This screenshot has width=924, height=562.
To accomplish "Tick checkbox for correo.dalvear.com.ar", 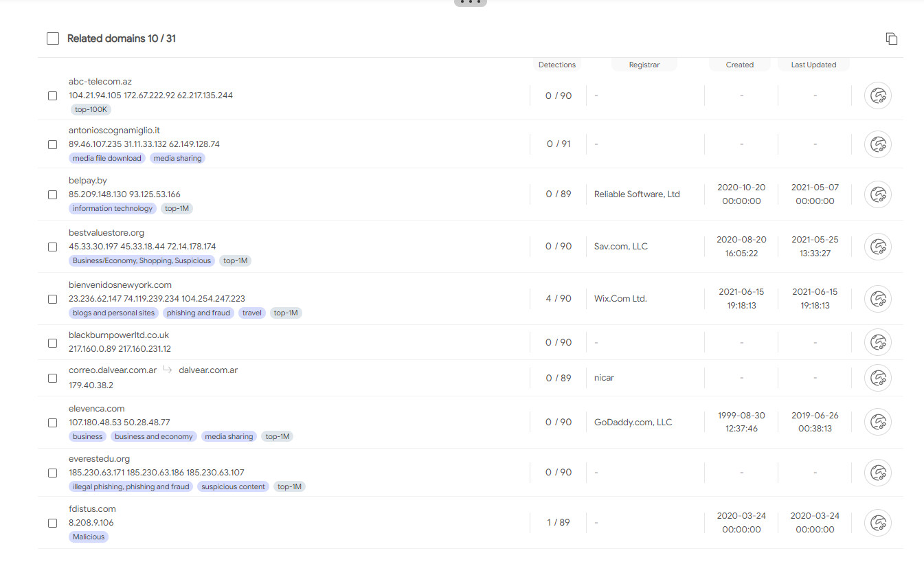I will [x=52, y=378].
